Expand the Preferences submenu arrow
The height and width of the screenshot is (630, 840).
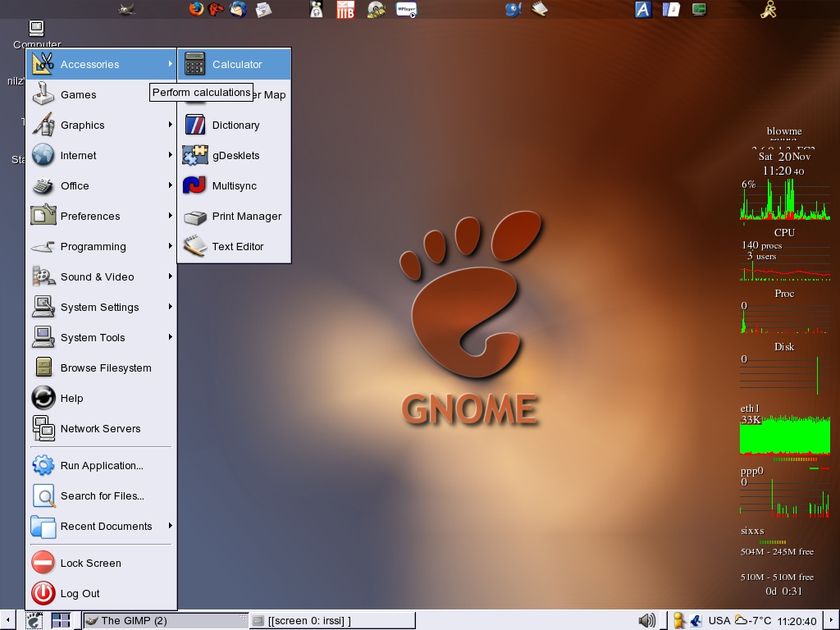point(171,216)
